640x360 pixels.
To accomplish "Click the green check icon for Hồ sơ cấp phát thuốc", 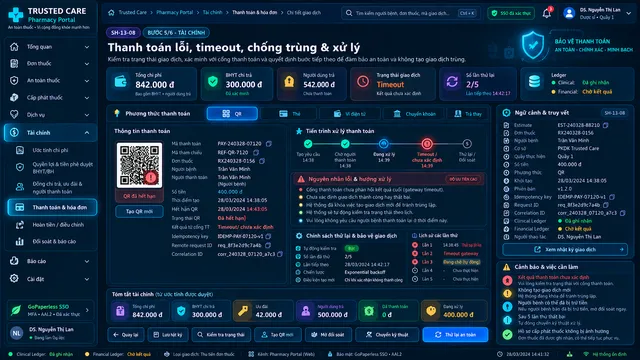I will click(507, 334).
